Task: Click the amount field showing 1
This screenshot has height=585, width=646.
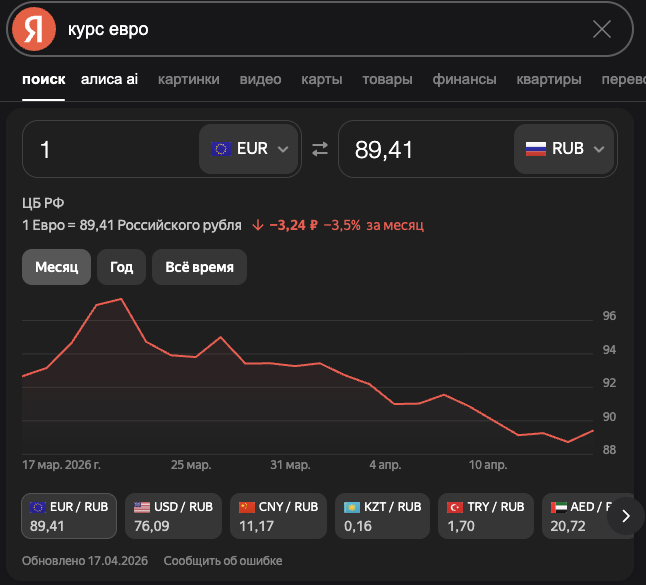Action: [110, 149]
